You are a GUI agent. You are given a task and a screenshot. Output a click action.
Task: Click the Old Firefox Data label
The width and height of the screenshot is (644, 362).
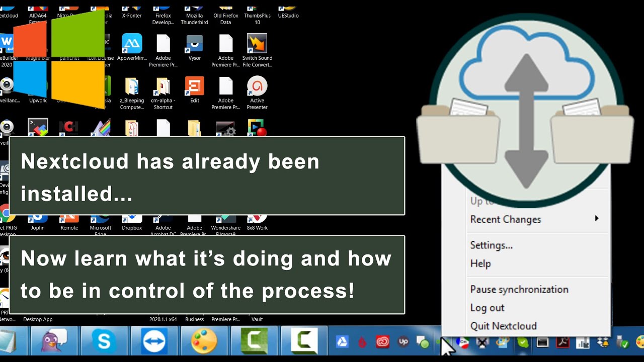226,19
